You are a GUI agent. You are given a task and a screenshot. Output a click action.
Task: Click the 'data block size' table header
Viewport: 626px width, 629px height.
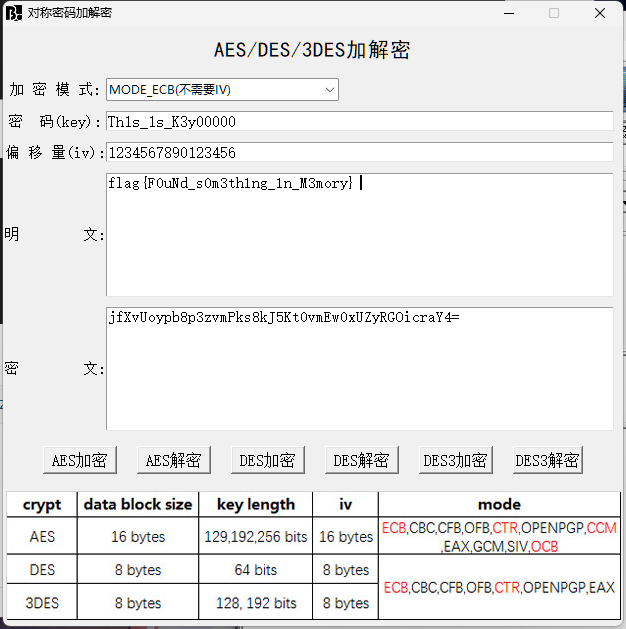click(138, 505)
